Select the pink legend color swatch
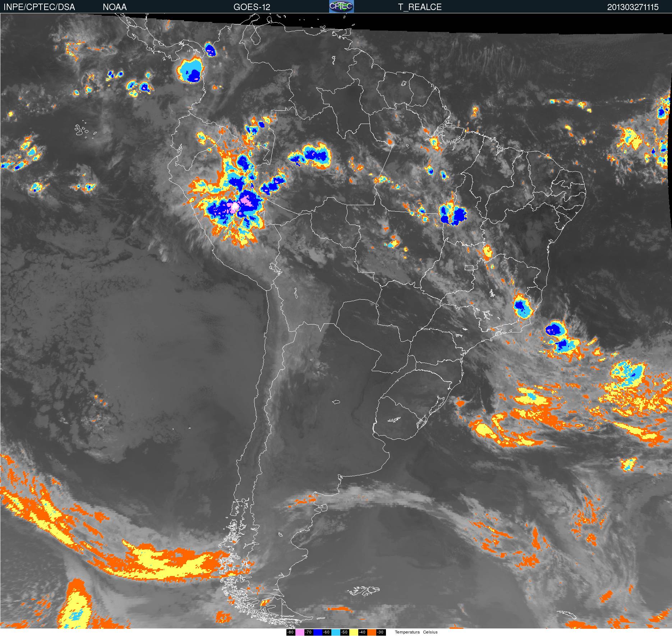The image size is (672, 636). point(300,632)
